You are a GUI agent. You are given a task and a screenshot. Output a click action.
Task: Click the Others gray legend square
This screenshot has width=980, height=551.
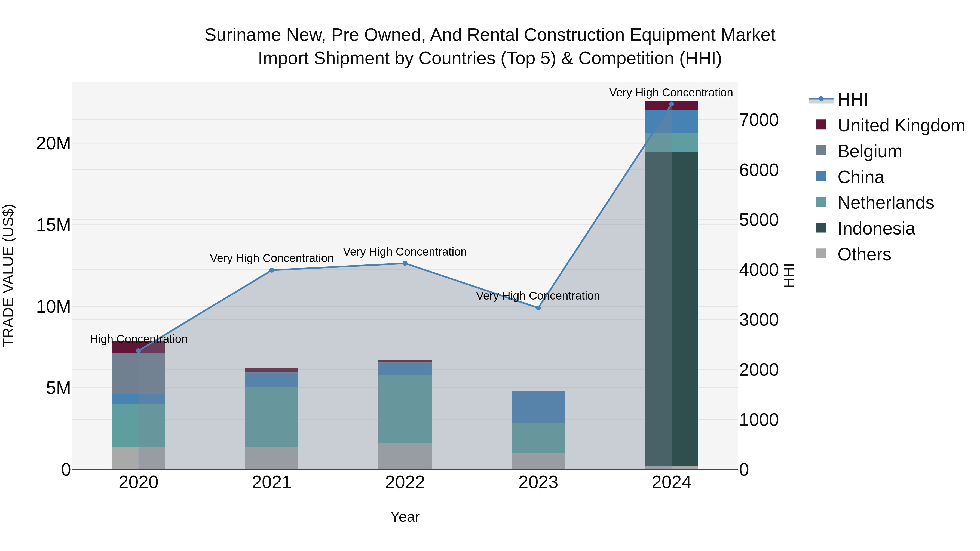(x=821, y=254)
